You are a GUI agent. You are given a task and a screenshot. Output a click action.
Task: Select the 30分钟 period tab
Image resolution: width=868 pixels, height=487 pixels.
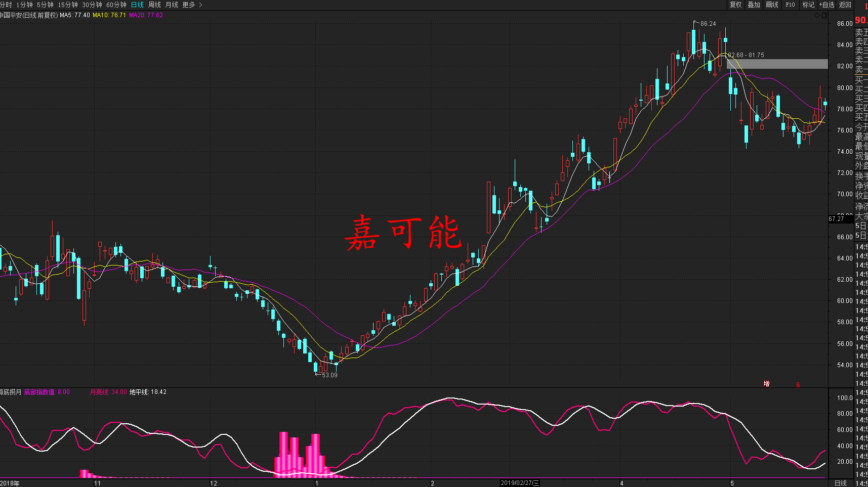click(92, 5)
